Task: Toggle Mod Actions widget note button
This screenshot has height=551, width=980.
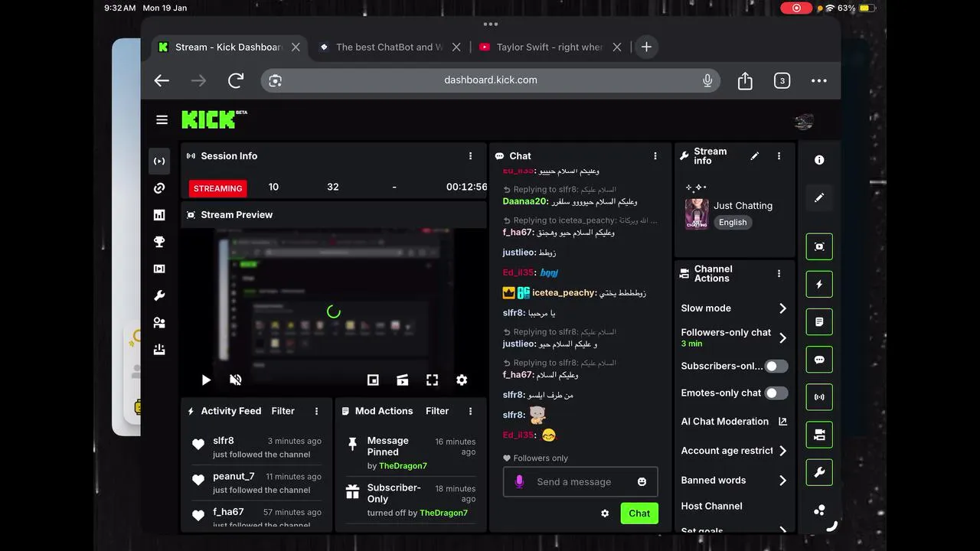Action: point(819,322)
